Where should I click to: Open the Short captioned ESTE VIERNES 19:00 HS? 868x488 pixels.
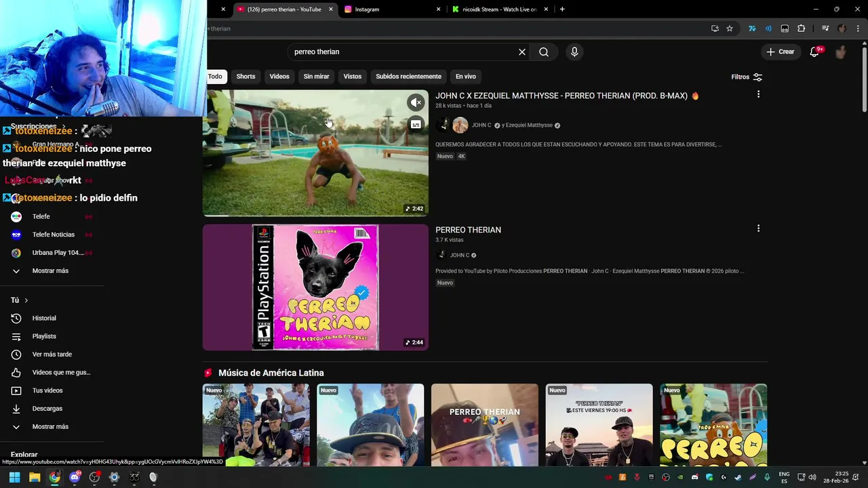tap(599, 425)
